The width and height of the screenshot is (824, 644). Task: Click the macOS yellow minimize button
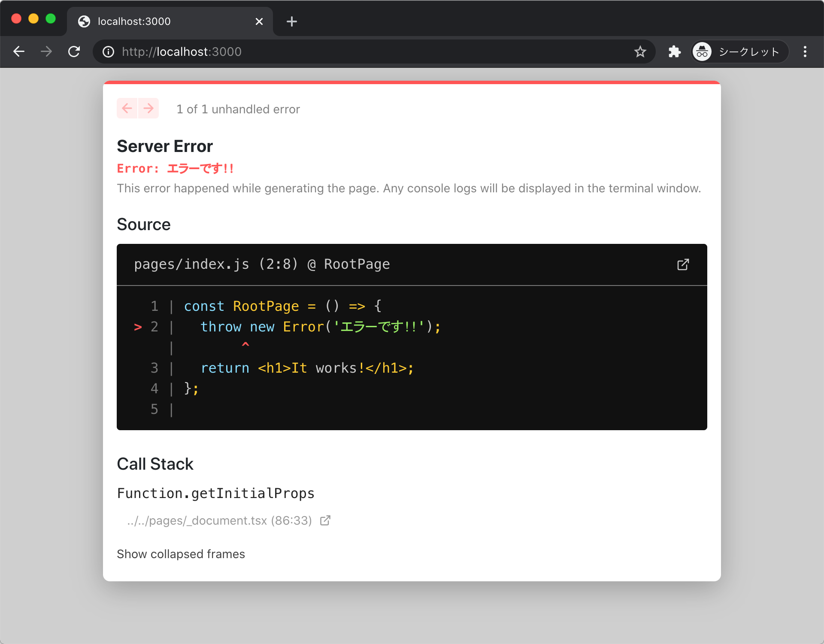(x=33, y=19)
